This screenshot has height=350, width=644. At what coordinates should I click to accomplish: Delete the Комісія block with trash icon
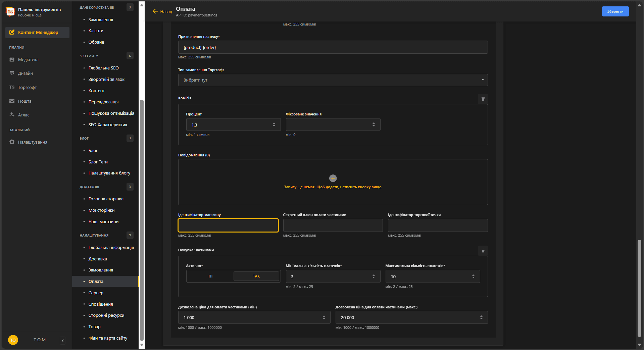coord(483,99)
